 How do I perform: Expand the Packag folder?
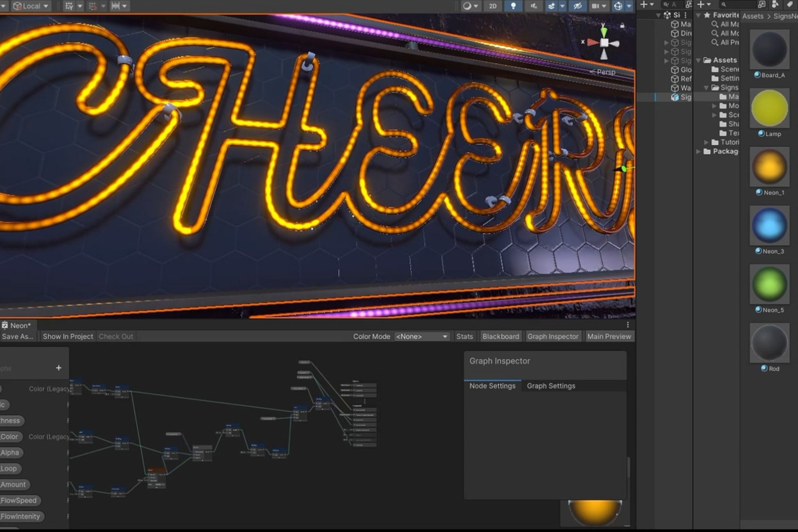pos(699,151)
